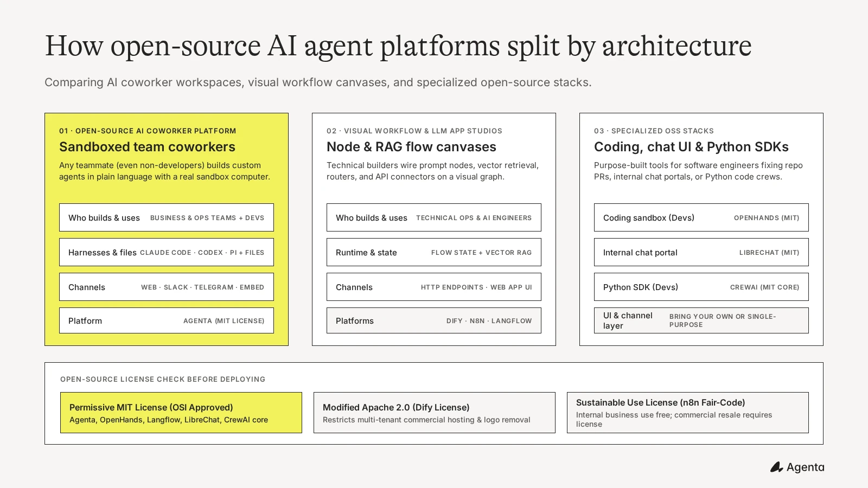Click the 'Technical Ops & AI Engineers' row
Image resolution: width=868 pixels, height=488 pixels.
[x=434, y=217]
